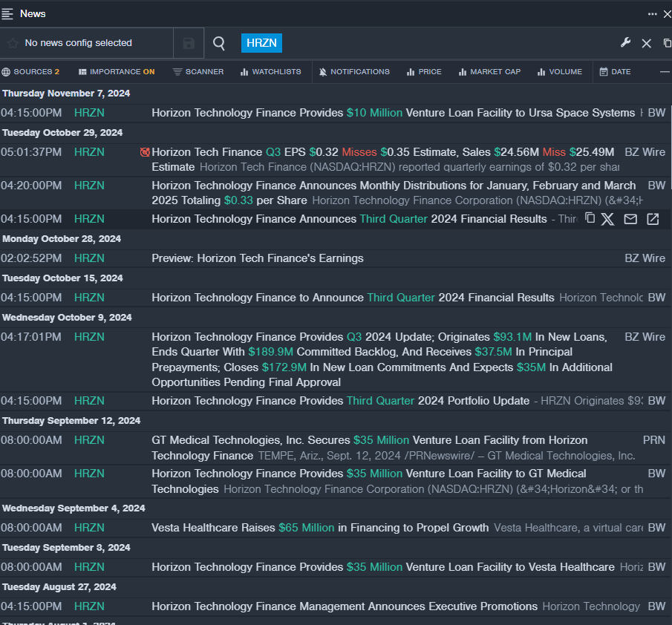Clear the search with the X icon
Screen dimensions: 672x625
click(x=646, y=44)
